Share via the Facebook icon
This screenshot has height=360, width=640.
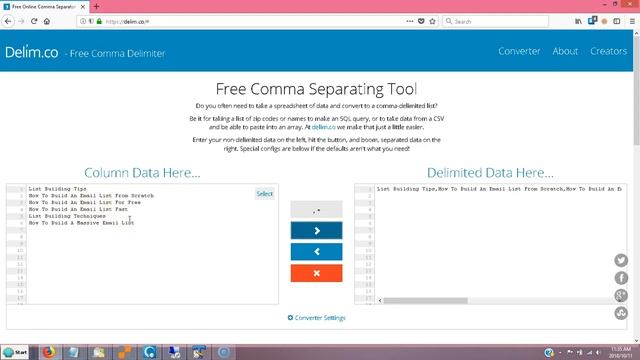[x=621, y=278]
